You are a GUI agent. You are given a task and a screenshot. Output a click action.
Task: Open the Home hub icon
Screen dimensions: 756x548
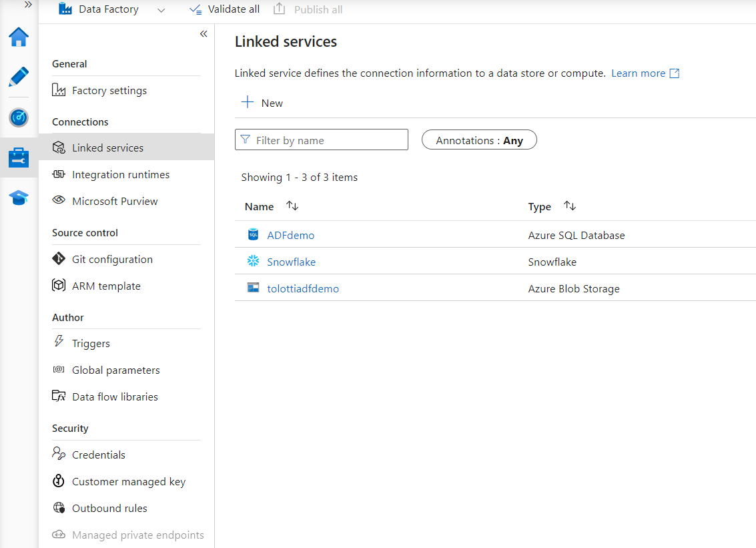click(x=19, y=37)
